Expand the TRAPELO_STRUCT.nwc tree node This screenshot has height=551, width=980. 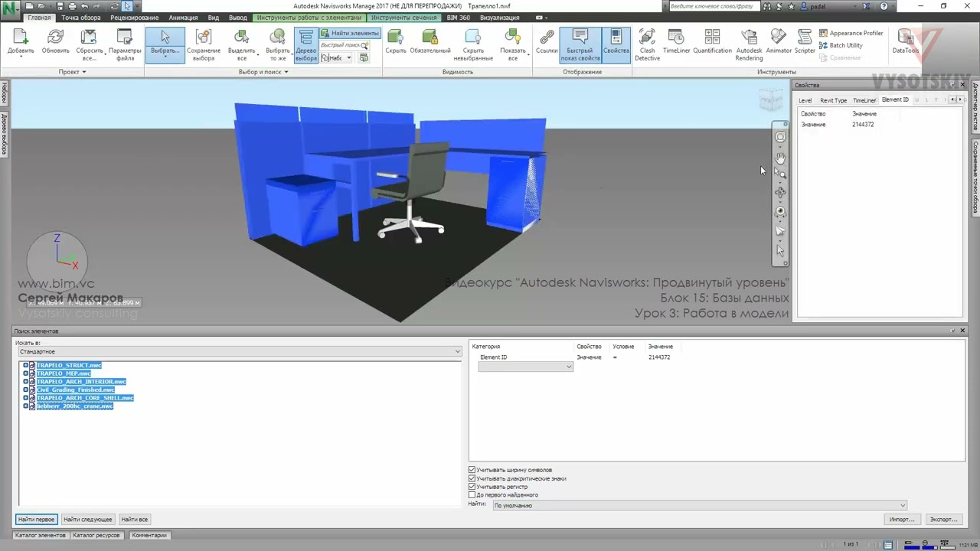coord(25,365)
